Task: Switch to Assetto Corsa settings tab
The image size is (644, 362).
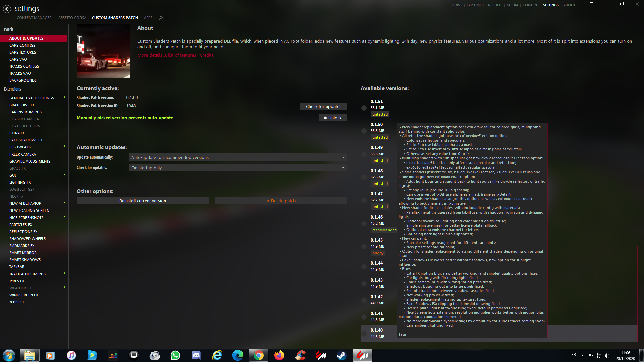Action: [x=72, y=18]
